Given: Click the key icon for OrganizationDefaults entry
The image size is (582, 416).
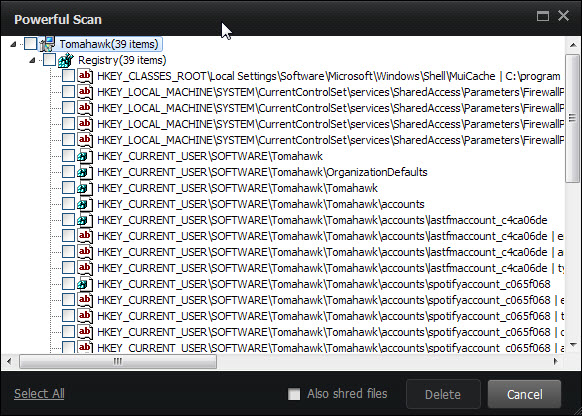Looking at the screenshot, I should tap(85, 172).
